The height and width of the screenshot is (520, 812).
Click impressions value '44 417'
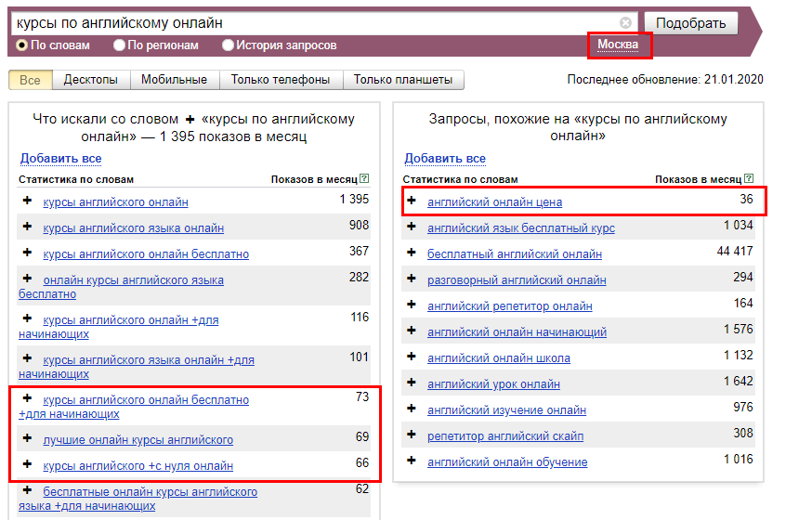pyautogui.click(x=735, y=251)
